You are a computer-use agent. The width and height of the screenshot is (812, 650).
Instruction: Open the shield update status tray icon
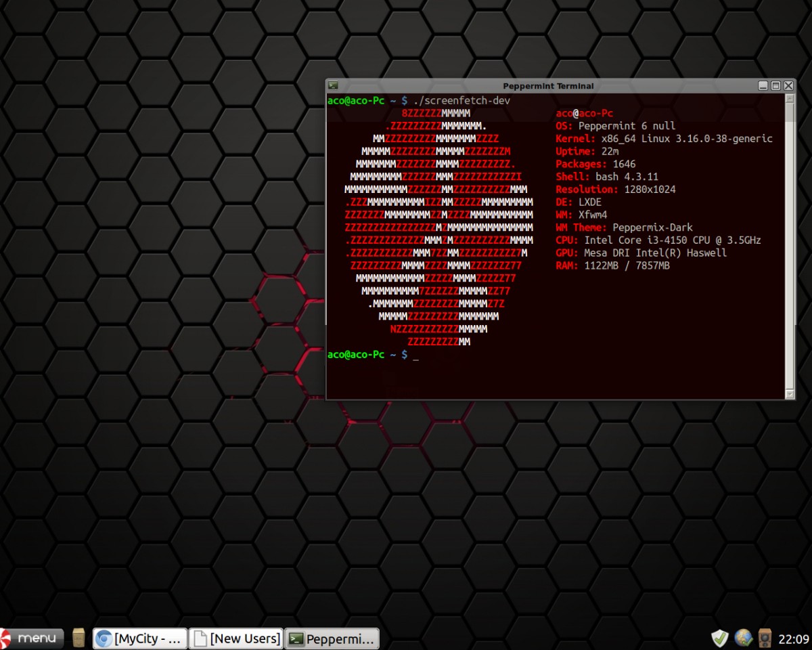(x=720, y=638)
